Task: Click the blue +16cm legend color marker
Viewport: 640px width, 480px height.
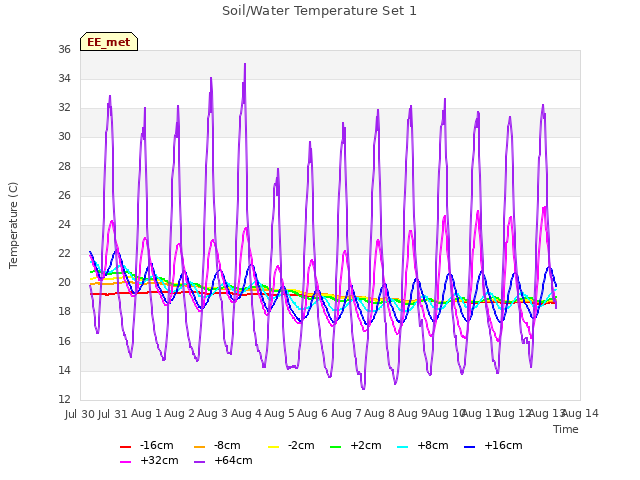Action: [x=469, y=447]
